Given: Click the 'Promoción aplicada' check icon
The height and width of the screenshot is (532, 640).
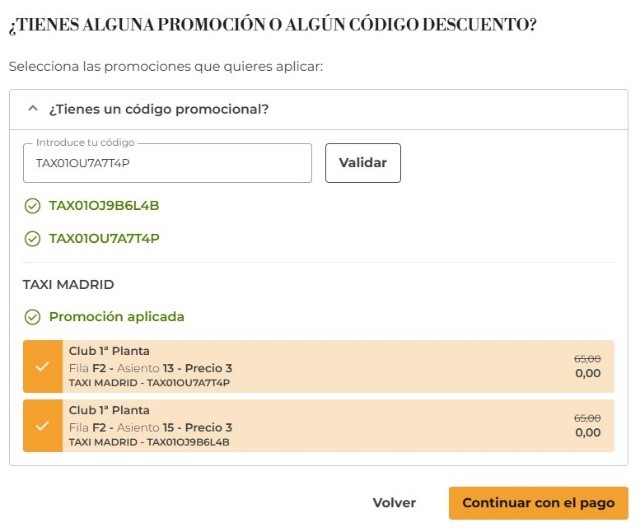Looking at the screenshot, I should point(32,317).
